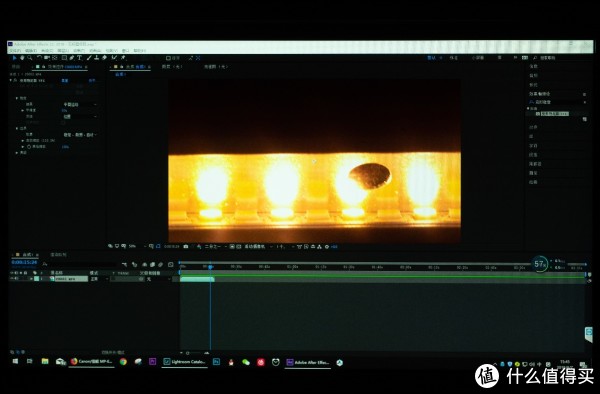This screenshot has width=600, height=394.
Task: Click the search help magnifier icon
Action: click(x=535, y=58)
